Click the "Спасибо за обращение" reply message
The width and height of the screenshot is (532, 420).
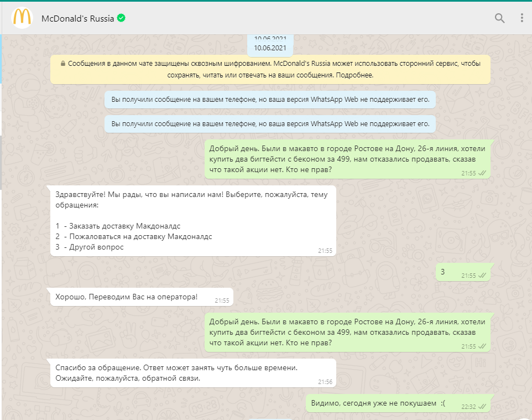[193, 373]
